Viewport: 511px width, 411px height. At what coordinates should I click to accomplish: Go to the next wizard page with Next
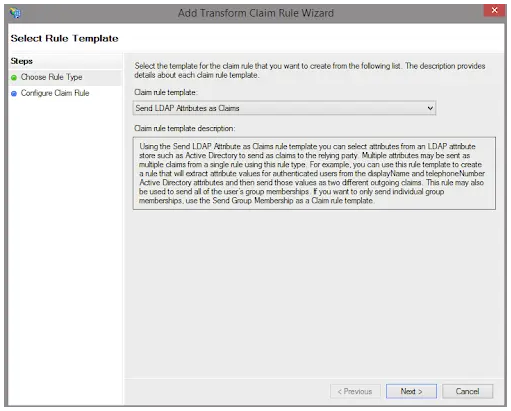pyautogui.click(x=411, y=391)
